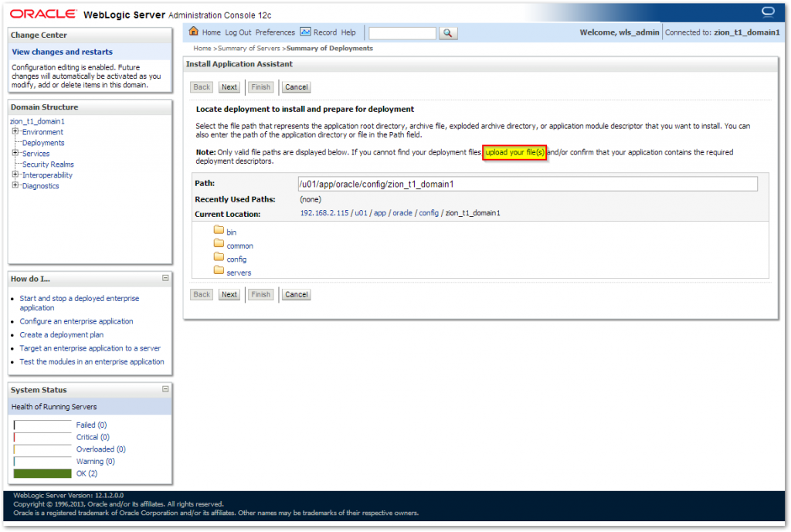Collapse the How do I panel

[165, 278]
